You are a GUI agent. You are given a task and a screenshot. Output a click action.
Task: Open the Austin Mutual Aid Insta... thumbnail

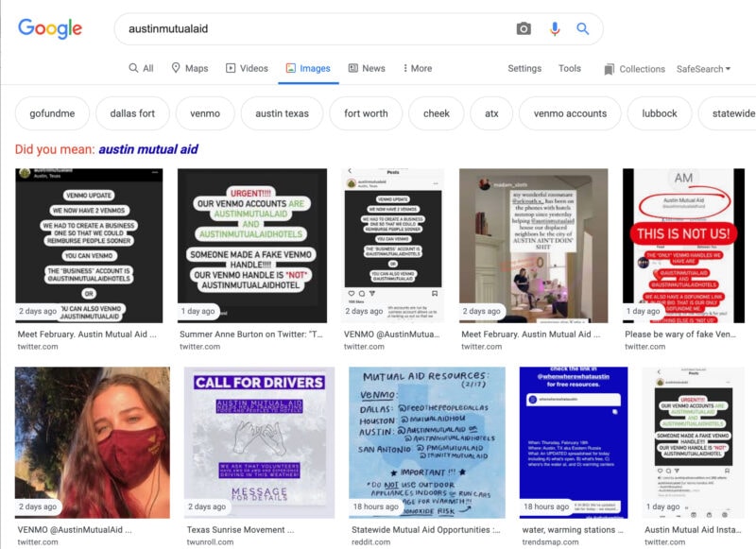click(694, 442)
